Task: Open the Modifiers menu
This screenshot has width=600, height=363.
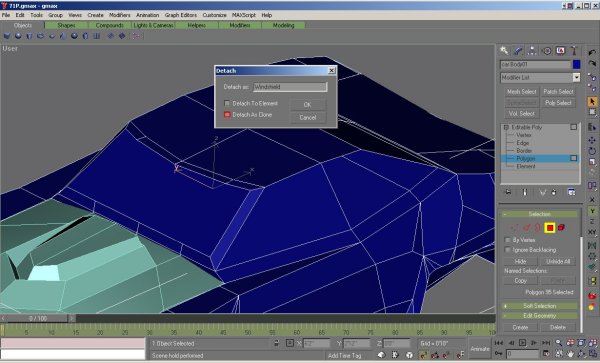Action: pos(119,15)
